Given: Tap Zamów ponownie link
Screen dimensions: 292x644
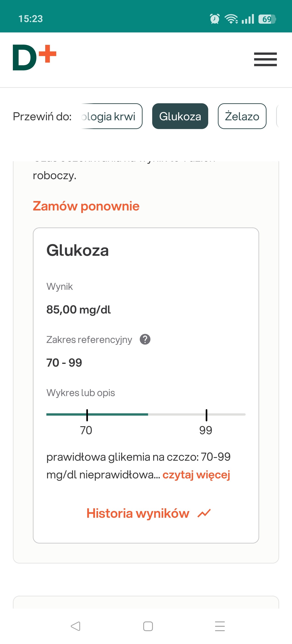Looking at the screenshot, I should tap(86, 206).
